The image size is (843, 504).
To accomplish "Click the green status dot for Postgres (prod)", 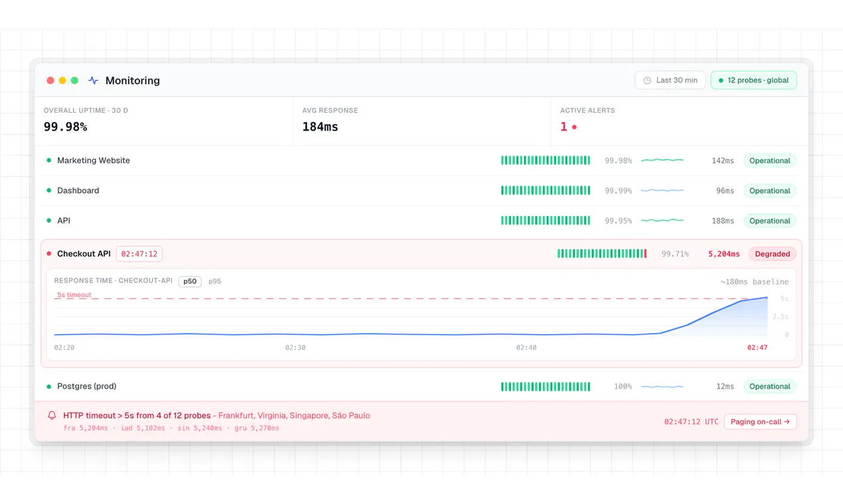I will 48,386.
